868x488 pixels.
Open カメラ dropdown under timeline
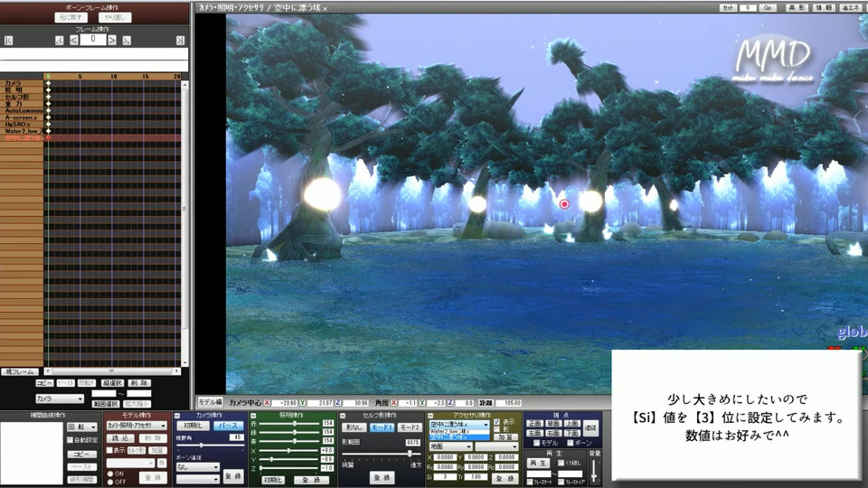point(60,399)
